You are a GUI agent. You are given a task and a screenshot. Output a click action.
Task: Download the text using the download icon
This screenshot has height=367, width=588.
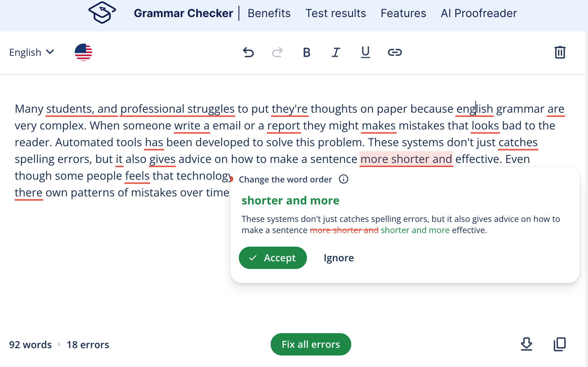coord(526,344)
